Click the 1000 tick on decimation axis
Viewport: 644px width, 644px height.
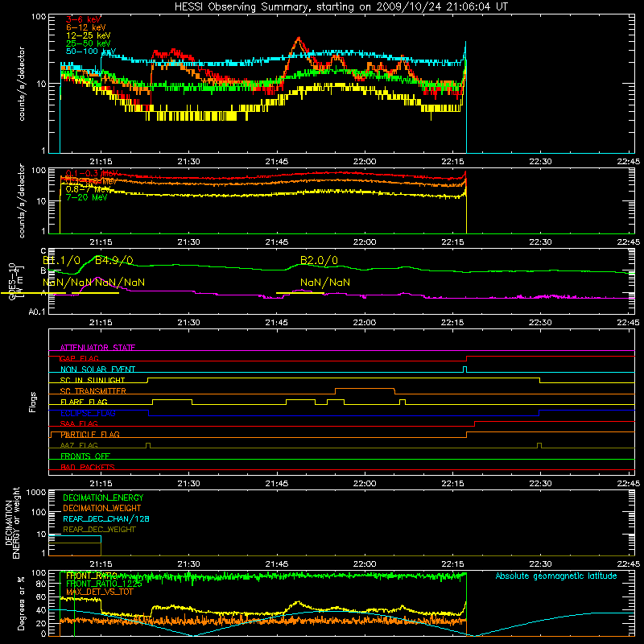point(36,493)
